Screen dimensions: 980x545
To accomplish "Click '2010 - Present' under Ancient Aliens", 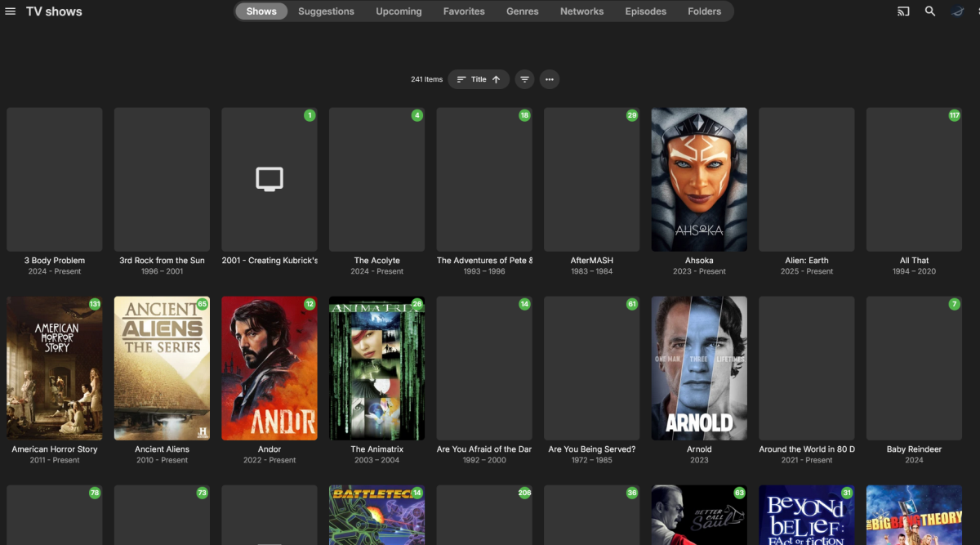I will point(162,460).
